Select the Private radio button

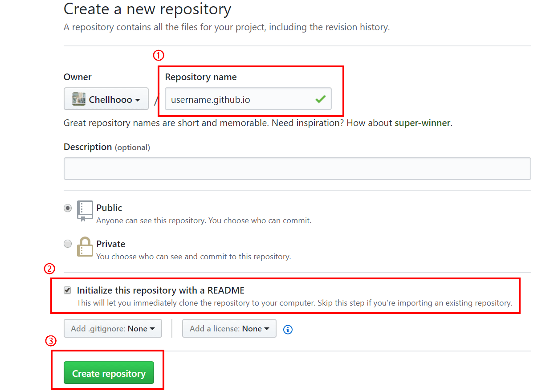coord(68,244)
